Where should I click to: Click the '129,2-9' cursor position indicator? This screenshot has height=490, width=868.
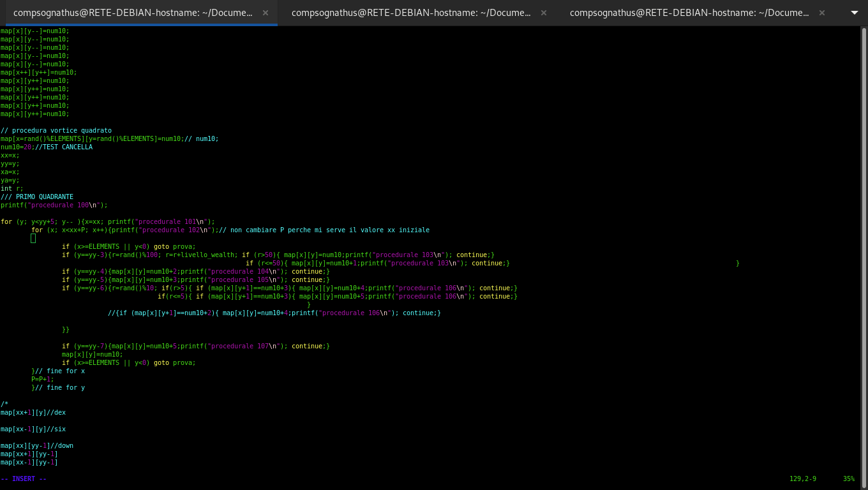(803, 479)
